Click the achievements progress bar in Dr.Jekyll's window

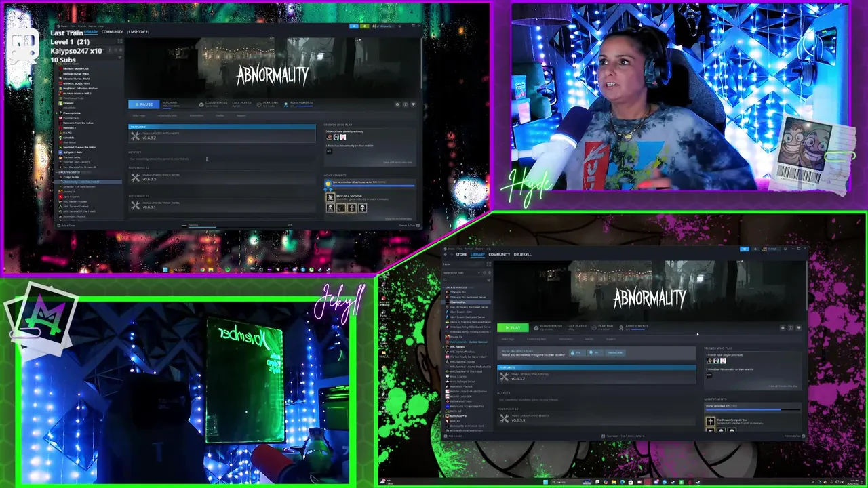pyautogui.click(x=753, y=409)
